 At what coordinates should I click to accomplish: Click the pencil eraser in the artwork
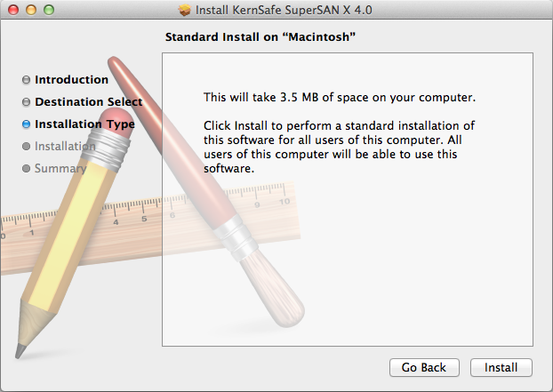[x=116, y=122]
